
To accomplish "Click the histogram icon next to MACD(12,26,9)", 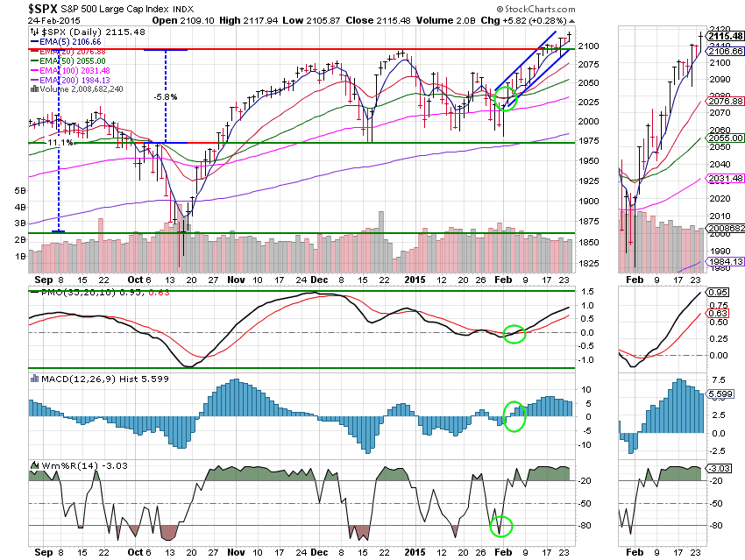I will (x=34, y=379).
